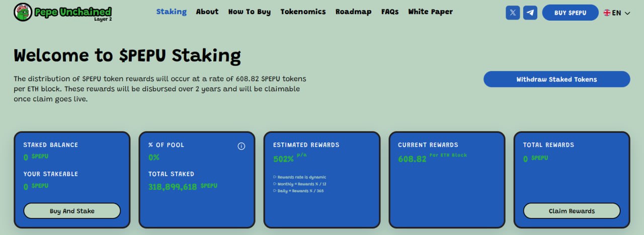Screen dimensions: 644x235
Task: Click Withdraw Staked Tokens button
Action: click(556, 79)
